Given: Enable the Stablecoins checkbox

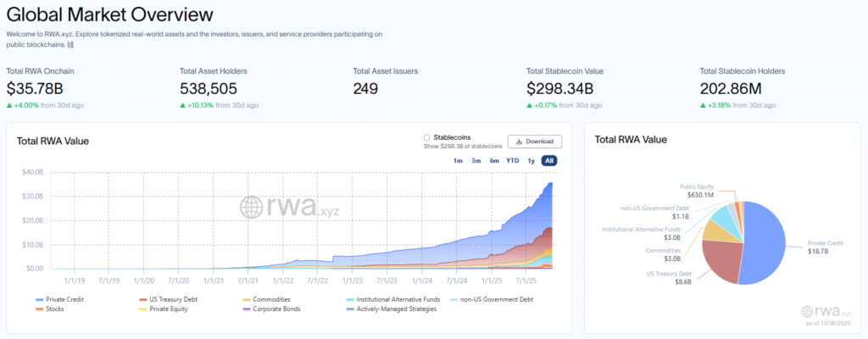Looking at the screenshot, I should pyautogui.click(x=426, y=137).
